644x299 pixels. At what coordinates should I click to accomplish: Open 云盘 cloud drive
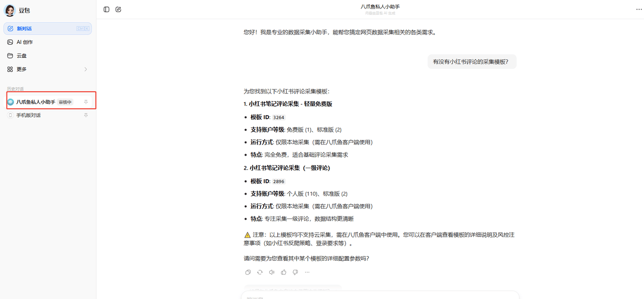[x=48, y=56]
